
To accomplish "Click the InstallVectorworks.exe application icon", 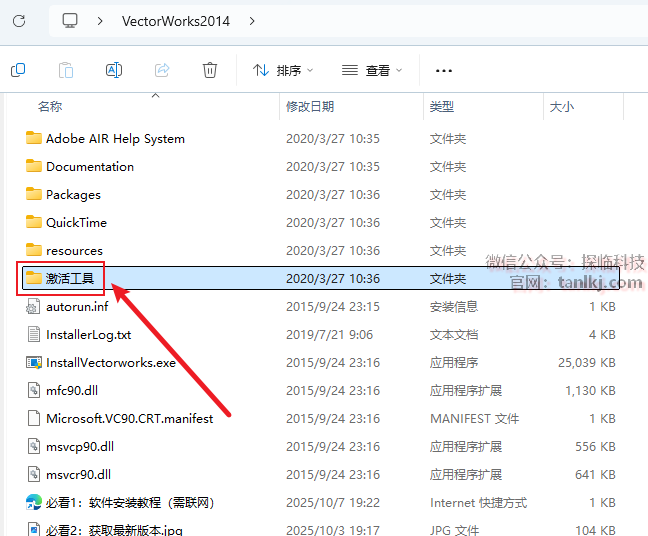I will (x=34, y=362).
